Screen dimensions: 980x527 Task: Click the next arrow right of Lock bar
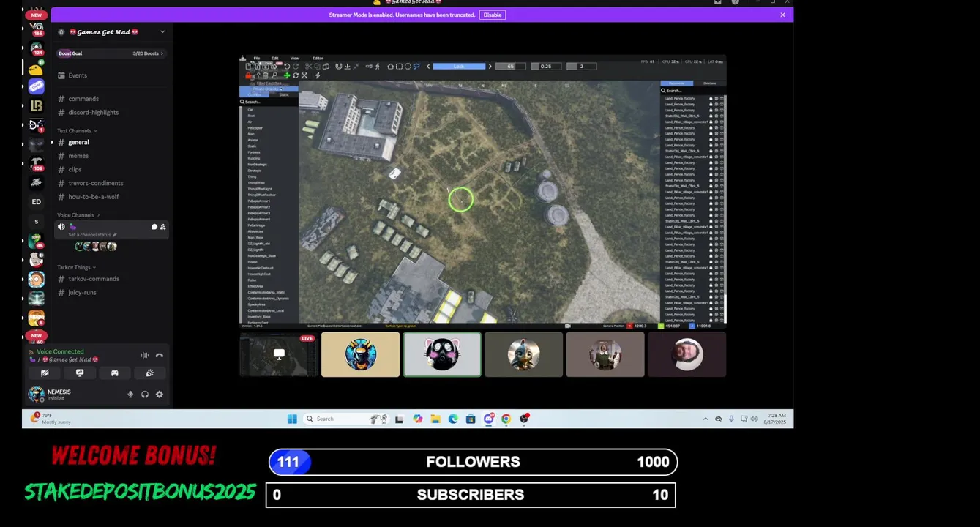pos(490,66)
